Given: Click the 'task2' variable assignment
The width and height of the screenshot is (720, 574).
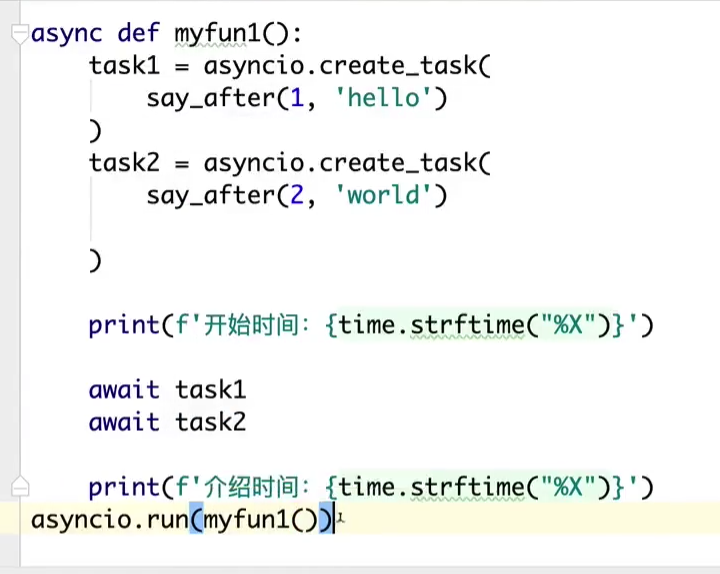Looking at the screenshot, I should (x=124, y=163).
